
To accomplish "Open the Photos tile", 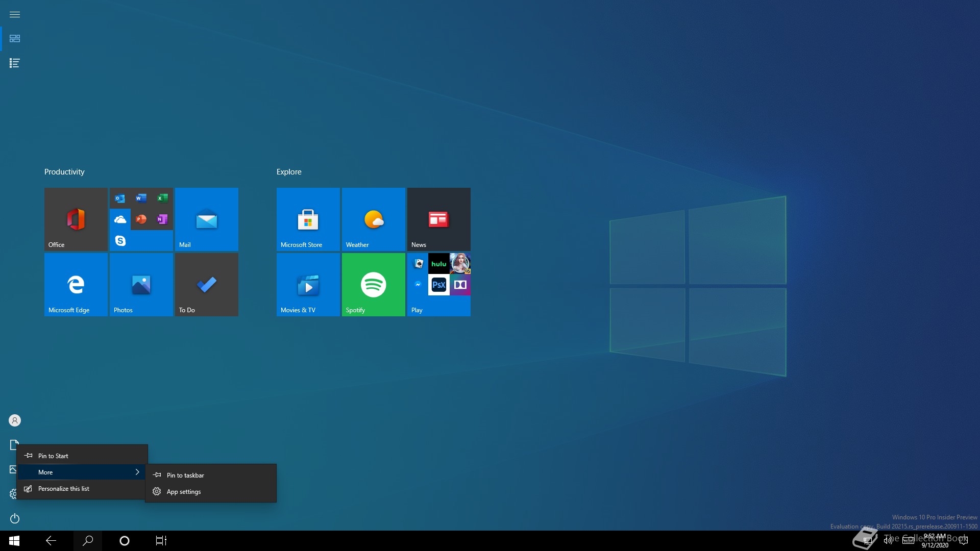I will (141, 285).
